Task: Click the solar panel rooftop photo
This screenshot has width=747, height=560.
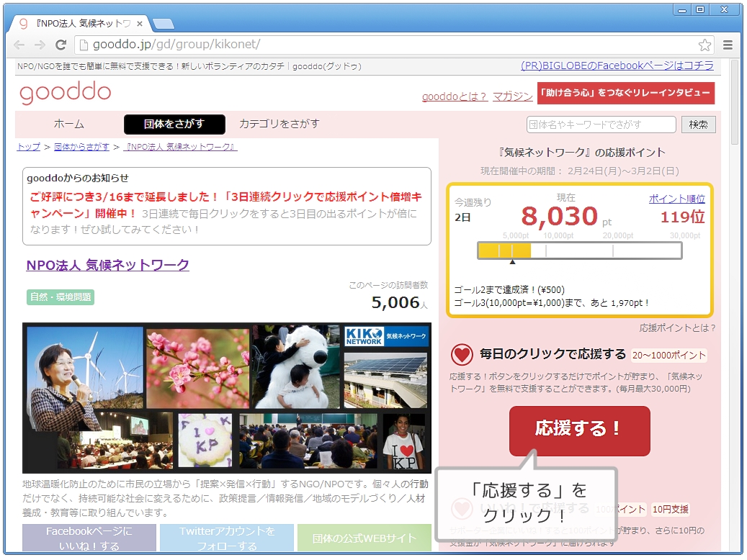Action: [x=385, y=380]
